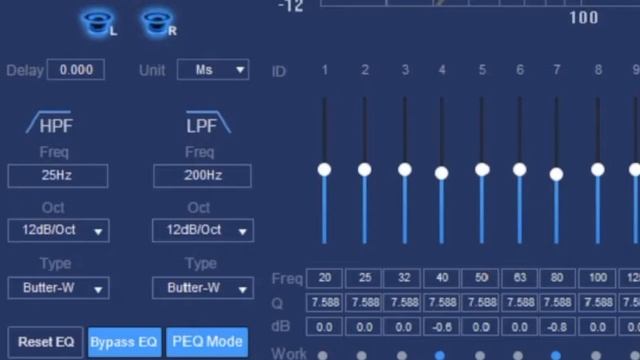Open the HPF Type Butter-W dropdown
Viewport: 640px width, 360px height.
pos(58,288)
